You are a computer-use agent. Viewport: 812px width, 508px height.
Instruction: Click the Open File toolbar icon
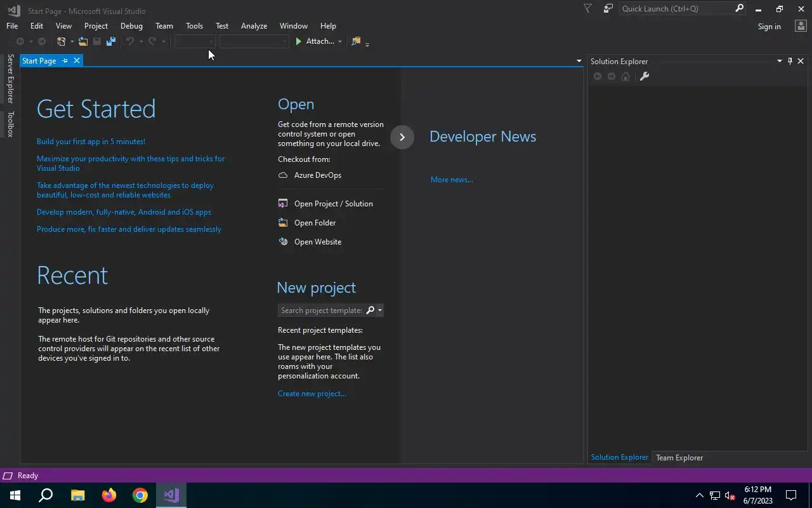(x=82, y=41)
